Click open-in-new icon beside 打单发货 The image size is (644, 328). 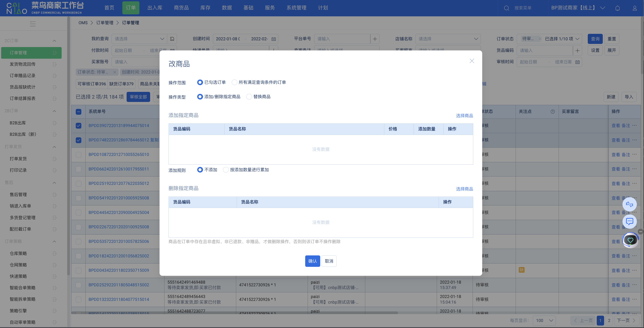coord(55,159)
